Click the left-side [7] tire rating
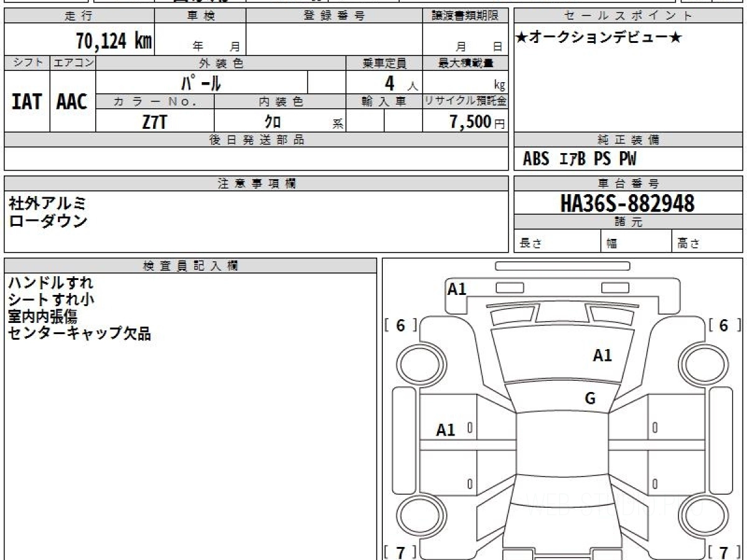This screenshot has height=560, width=747. [400, 551]
